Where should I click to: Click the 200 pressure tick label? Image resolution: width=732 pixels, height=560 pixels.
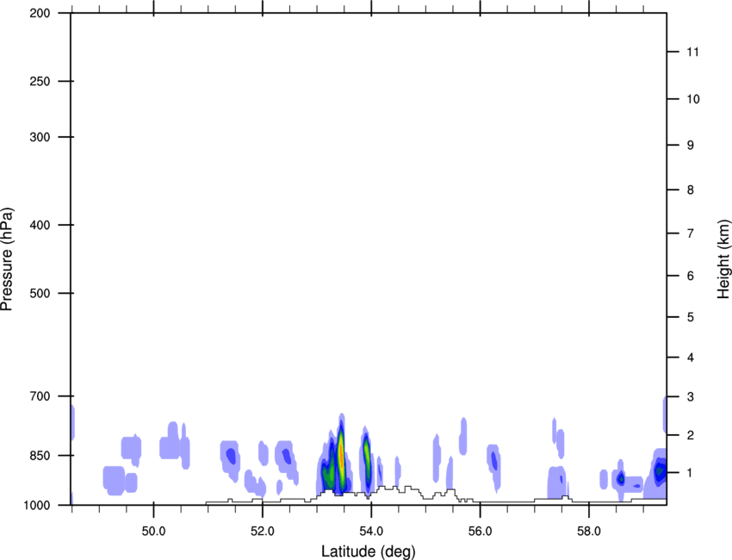(40, 13)
